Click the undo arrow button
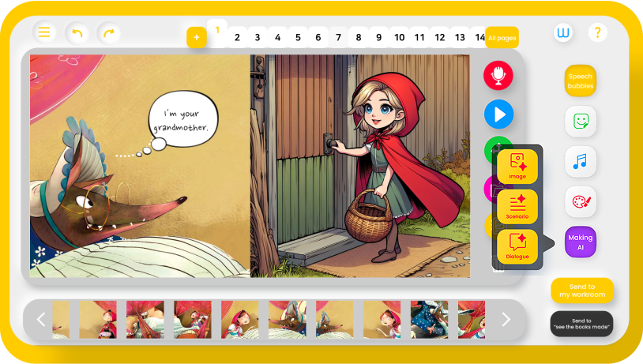Screen dimensions: 643x364 coord(77,32)
